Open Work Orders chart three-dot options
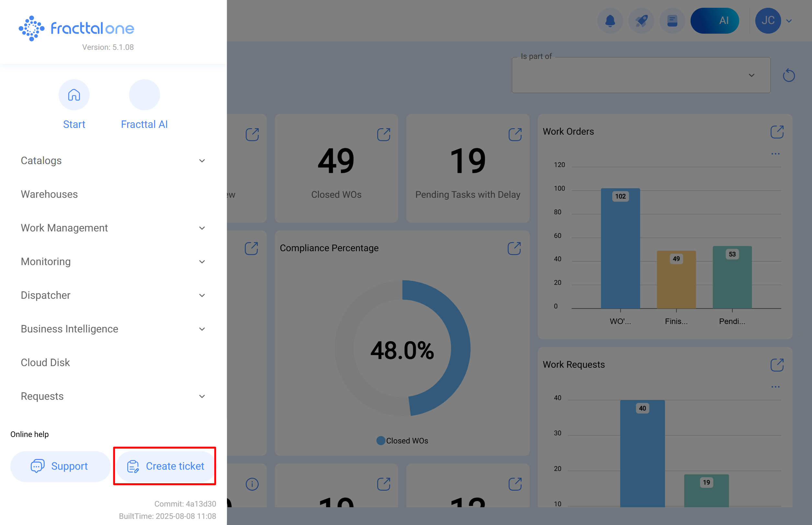This screenshot has height=525, width=812. tap(775, 153)
